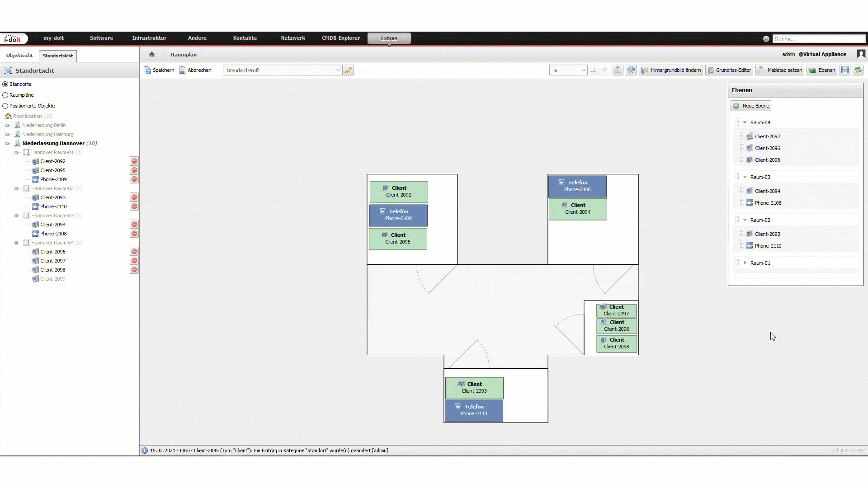
Task: Open the Grundriss-Editor
Action: click(x=729, y=70)
